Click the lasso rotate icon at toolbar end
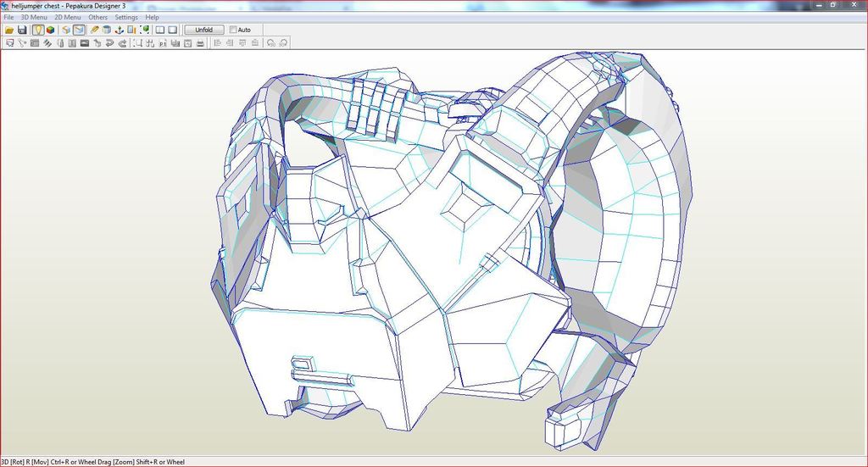Screen dimensions: 868x467 click(x=283, y=43)
